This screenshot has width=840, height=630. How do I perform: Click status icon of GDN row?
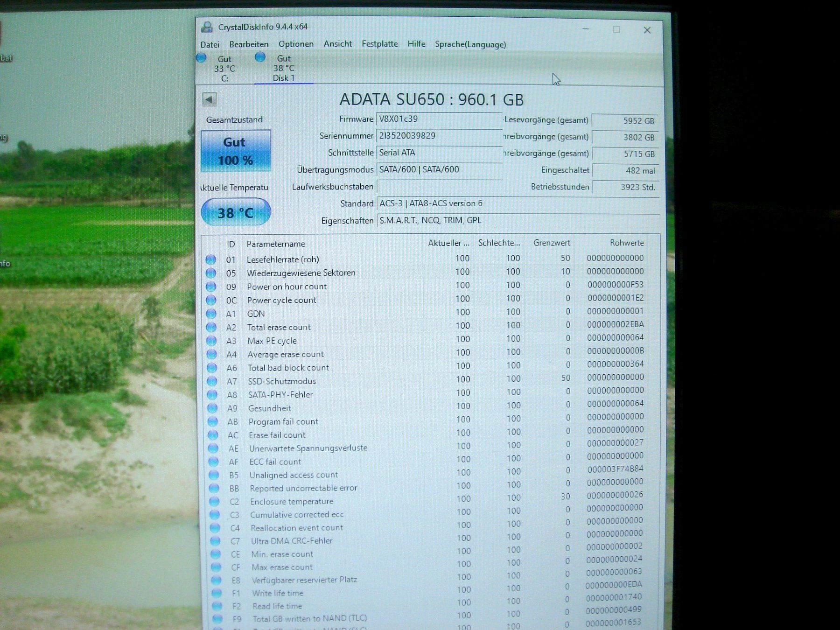pyautogui.click(x=211, y=314)
